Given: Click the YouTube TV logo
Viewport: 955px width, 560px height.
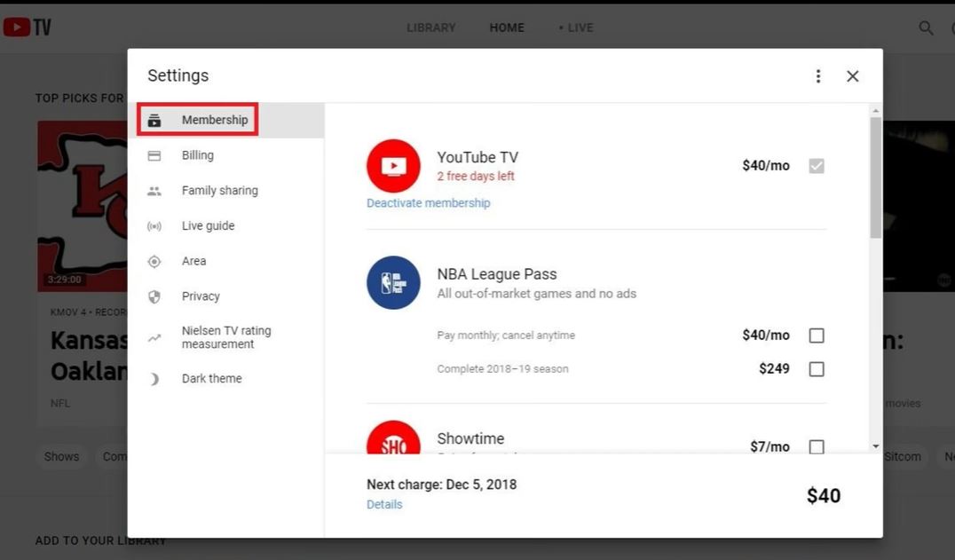Looking at the screenshot, I should (x=27, y=28).
